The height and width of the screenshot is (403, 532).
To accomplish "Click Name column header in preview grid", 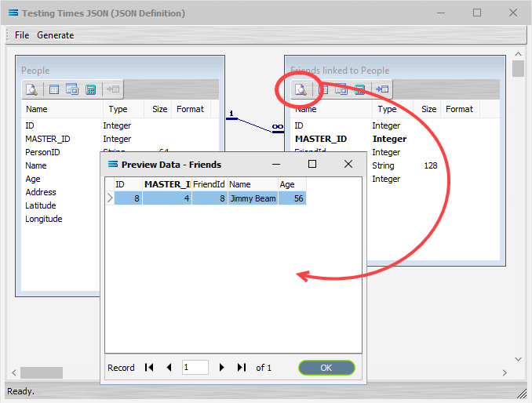I will [x=253, y=184].
